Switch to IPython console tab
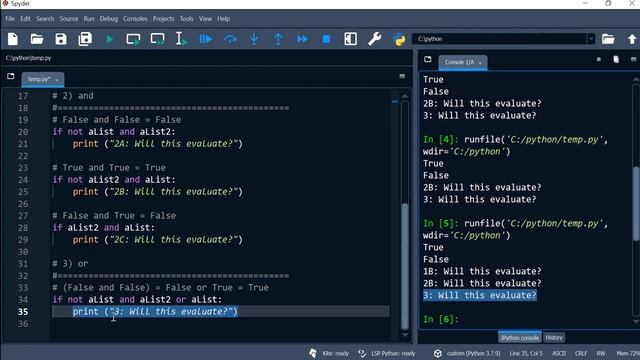The height and width of the screenshot is (360, 640). 520,338
